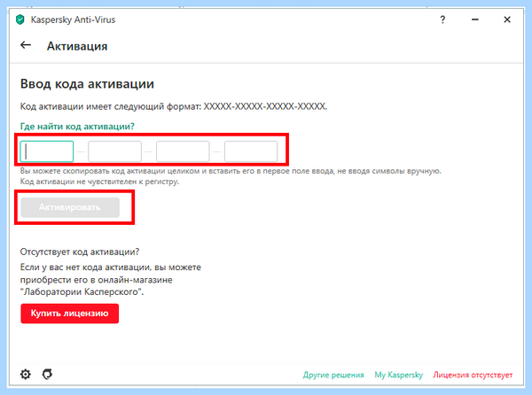532x395 pixels.
Task: Close the Kaspersky Anti-Virus window
Action: tap(507, 19)
